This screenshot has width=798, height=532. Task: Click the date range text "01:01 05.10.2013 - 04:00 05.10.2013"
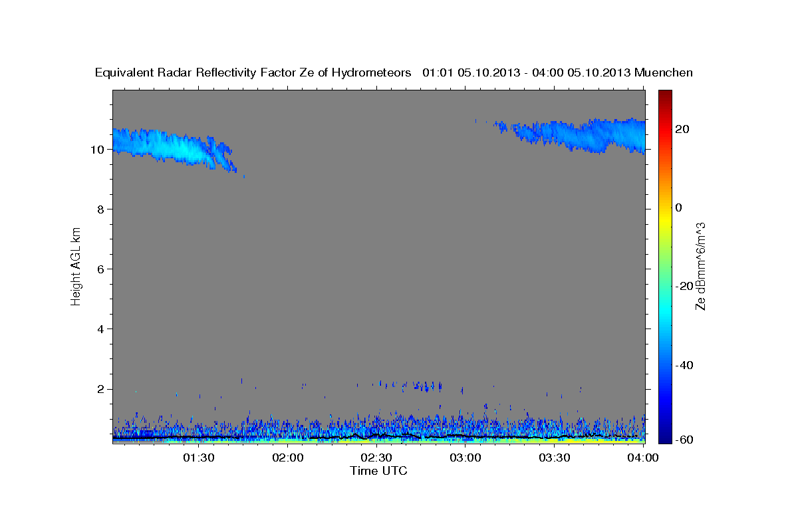pyautogui.click(x=526, y=72)
